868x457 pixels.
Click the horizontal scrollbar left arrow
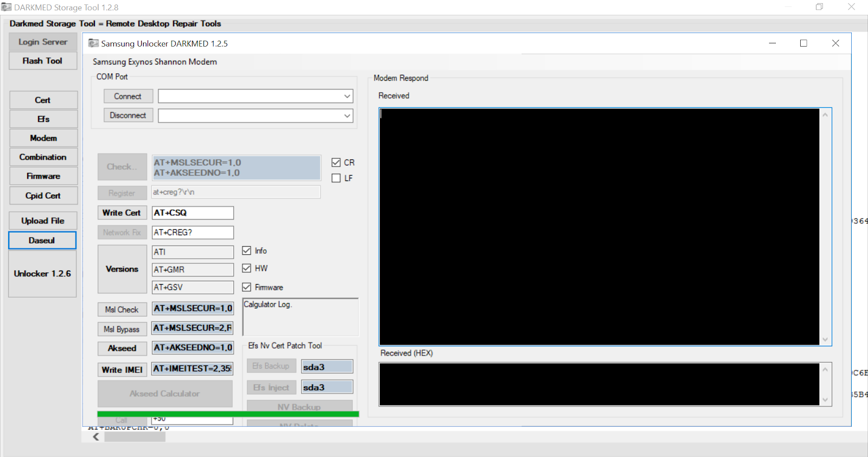[x=96, y=437]
